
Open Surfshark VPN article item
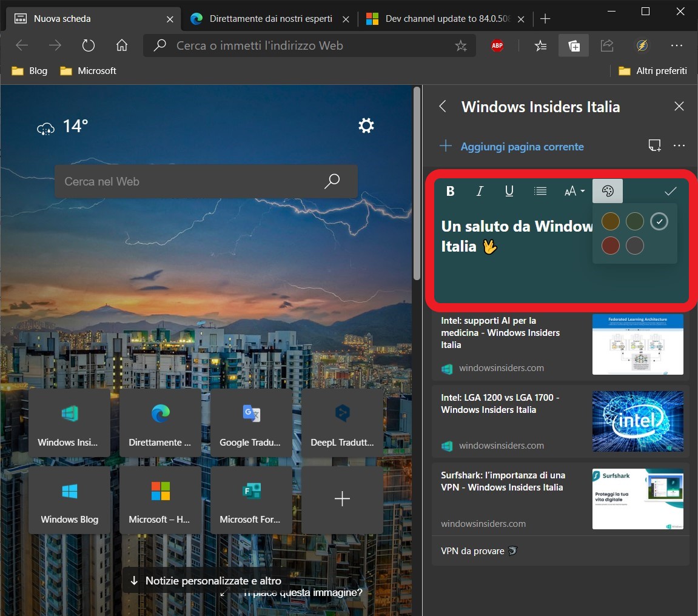pos(560,499)
